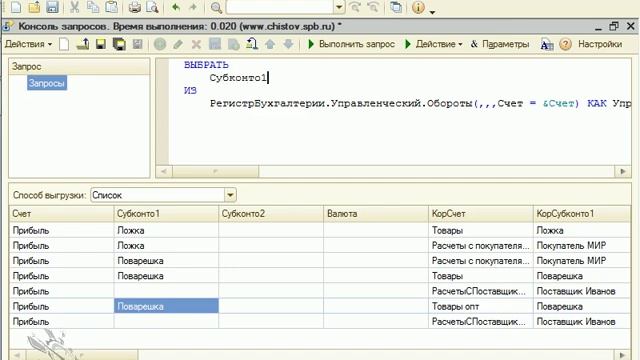Copy selection using the copy icon
This screenshot has height=360, width=640.
point(93,7)
